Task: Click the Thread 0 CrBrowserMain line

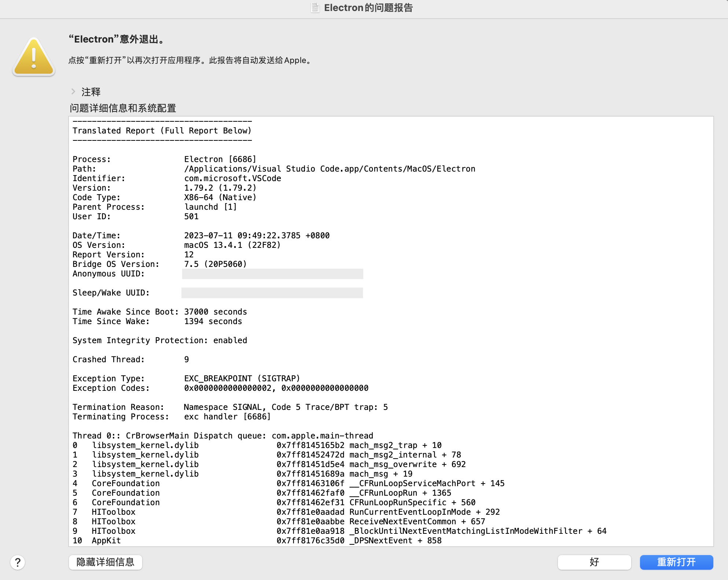Action: pyautogui.click(x=223, y=436)
